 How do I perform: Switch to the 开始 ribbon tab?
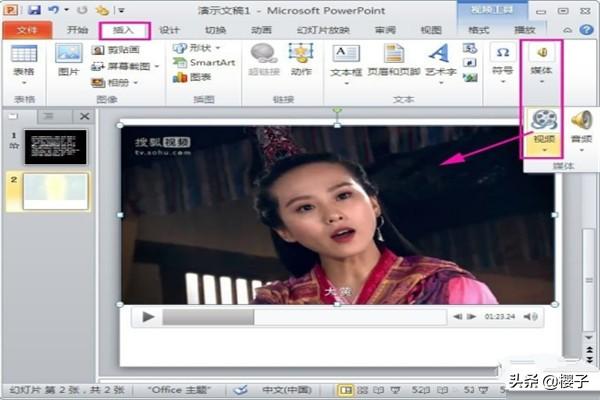point(77,30)
